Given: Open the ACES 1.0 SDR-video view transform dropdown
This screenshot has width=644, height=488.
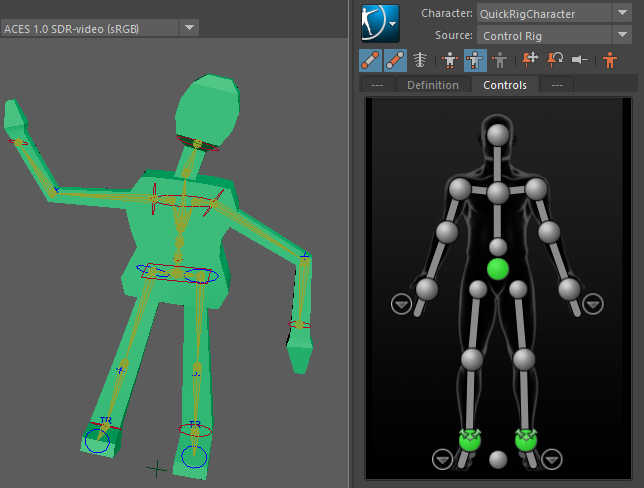Looking at the screenshot, I should (x=100, y=28).
